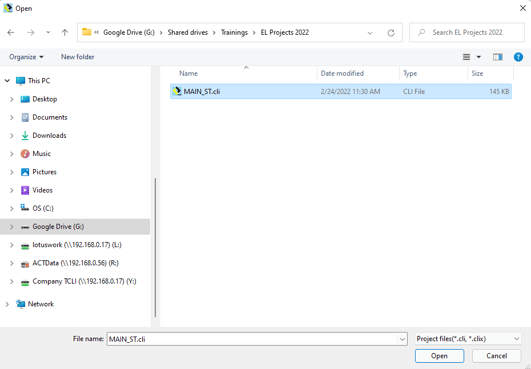Select Shared drives in the breadcrumb
531x369 pixels.
click(x=188, y=32)
